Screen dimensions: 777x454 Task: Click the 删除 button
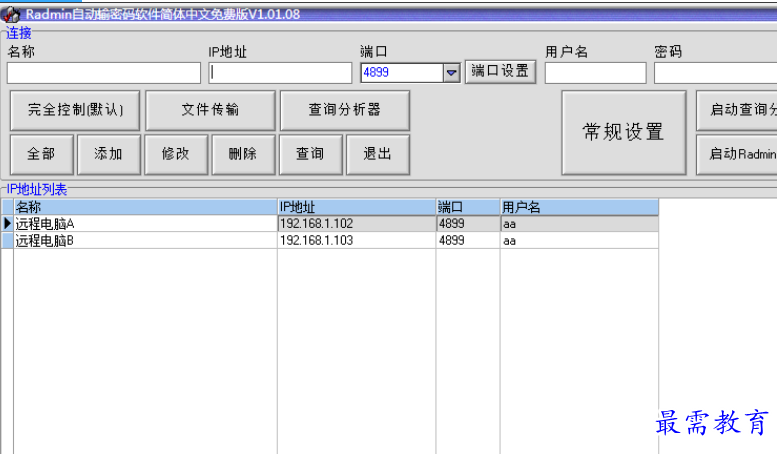point(243,154)
